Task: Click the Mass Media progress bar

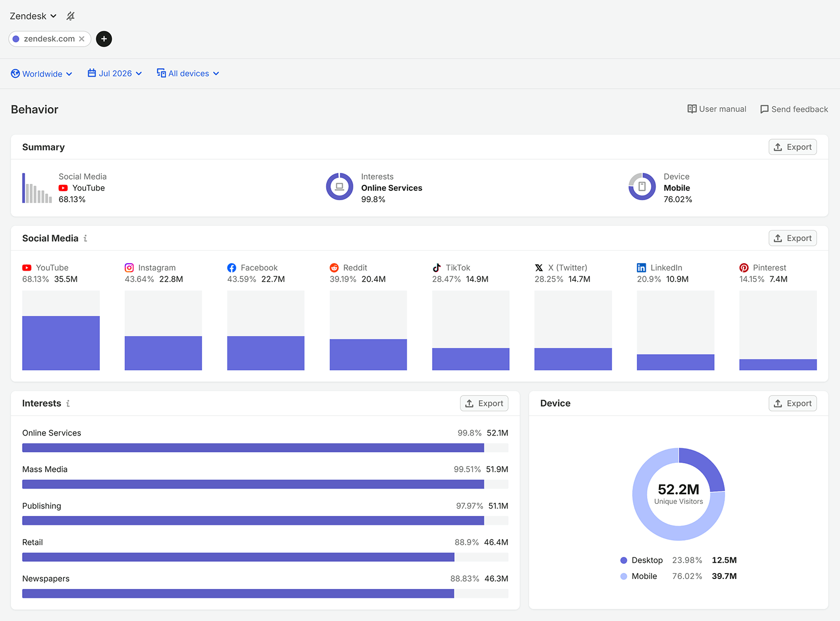Action: point(265,484)
